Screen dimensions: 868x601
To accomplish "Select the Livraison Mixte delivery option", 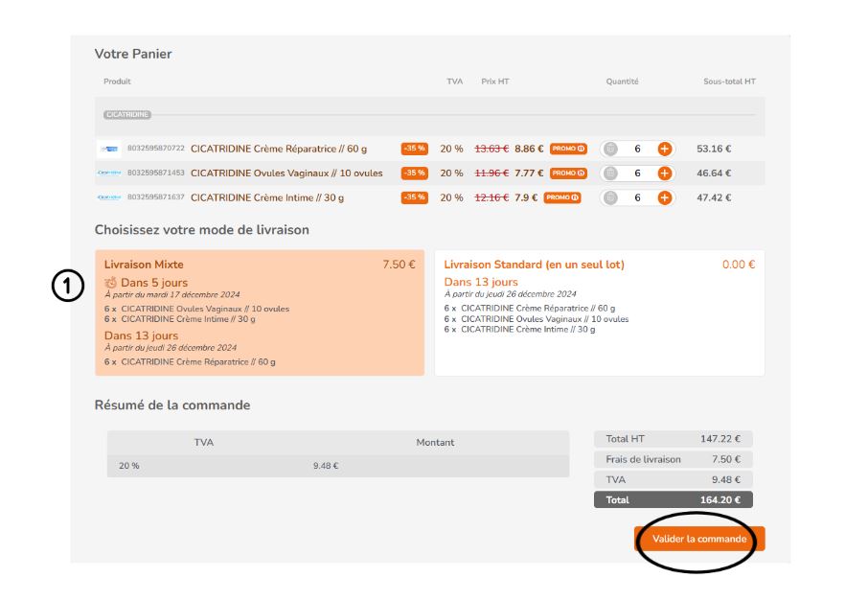I will point(259,312).
